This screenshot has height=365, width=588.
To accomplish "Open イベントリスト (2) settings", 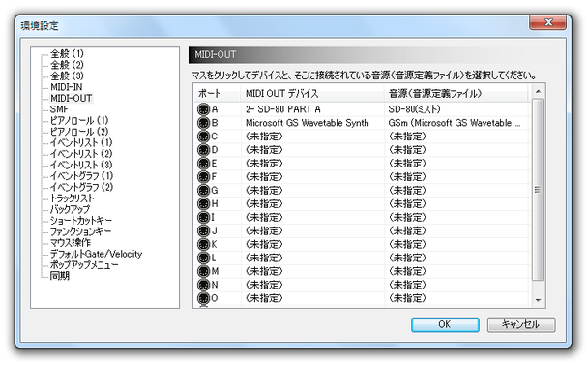I will (81, 154).
